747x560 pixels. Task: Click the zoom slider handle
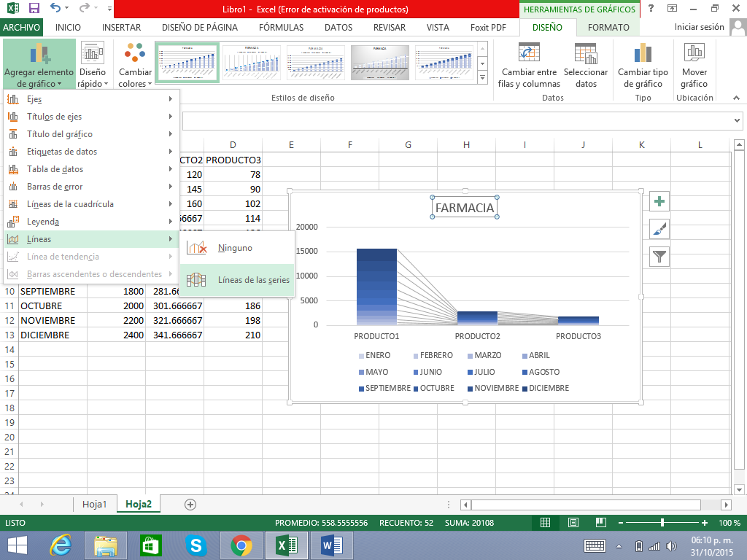[662, 523]
